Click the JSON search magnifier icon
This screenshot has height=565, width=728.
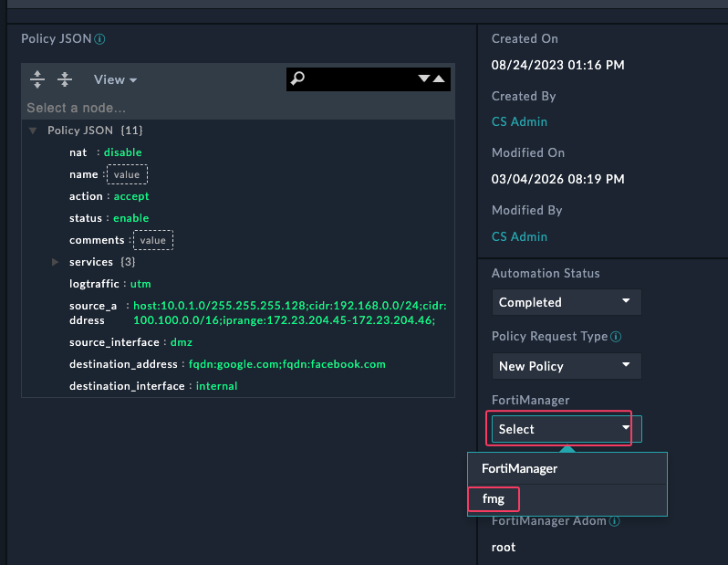pyautogui.click(x=297, y=79)
